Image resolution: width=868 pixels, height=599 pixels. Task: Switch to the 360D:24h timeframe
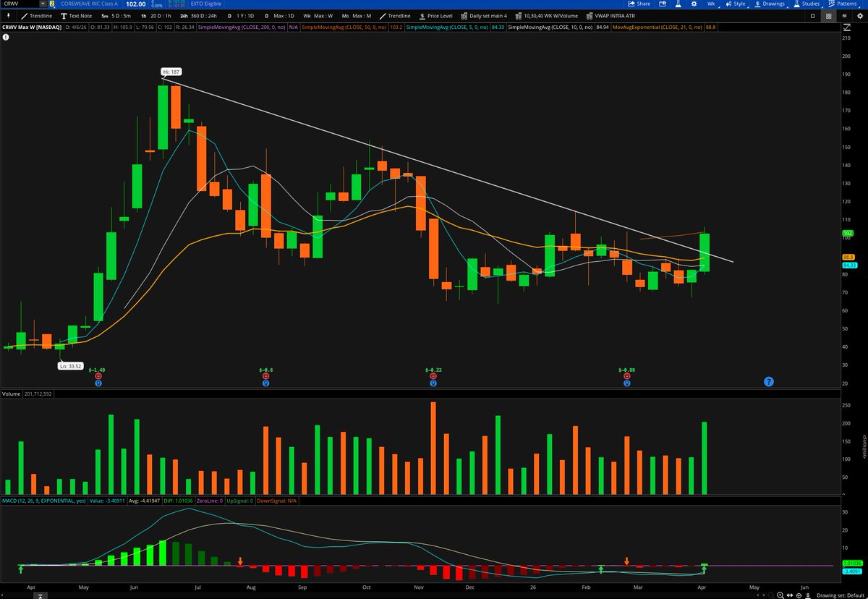[x=197, y=16]
